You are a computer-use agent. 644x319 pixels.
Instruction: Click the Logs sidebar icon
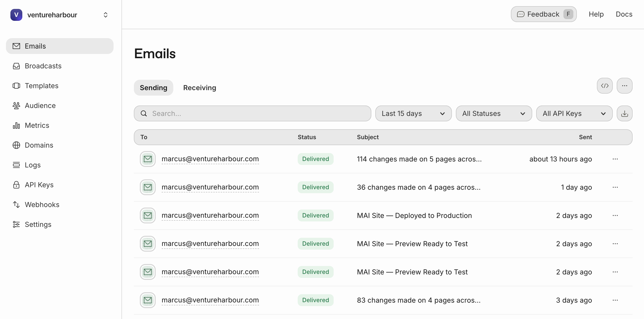tap(32, 165)
